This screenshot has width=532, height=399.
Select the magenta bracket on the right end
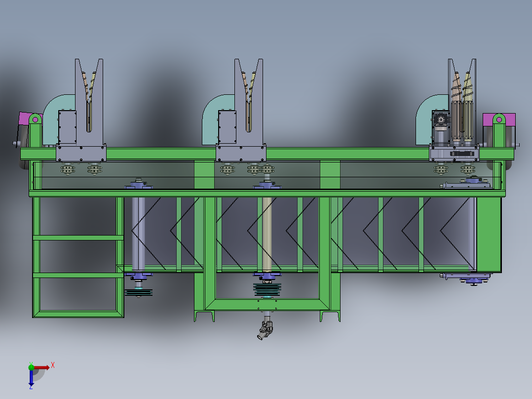pos(499,120)
